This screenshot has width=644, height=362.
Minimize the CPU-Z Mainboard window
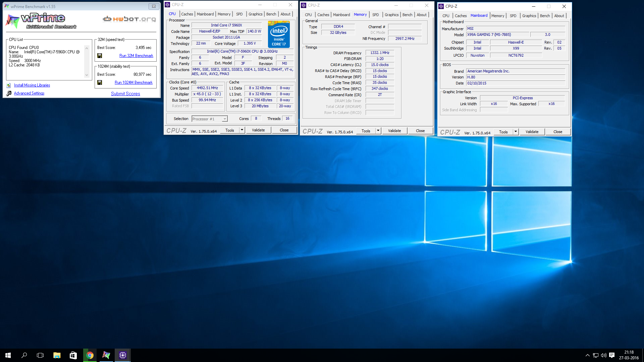(x=533, y=6)
